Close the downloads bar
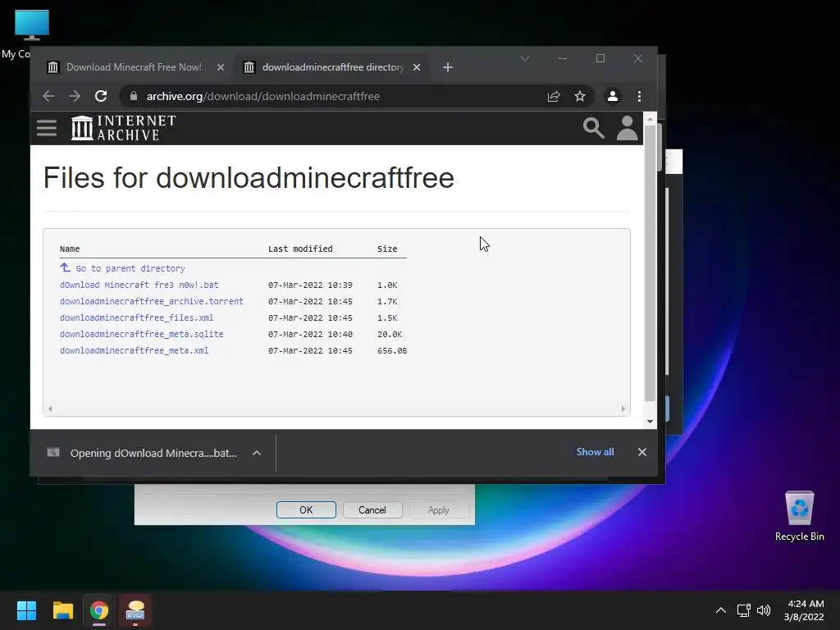Image resolution: width=840 pixels, height=630 pixels. (641, 452)
